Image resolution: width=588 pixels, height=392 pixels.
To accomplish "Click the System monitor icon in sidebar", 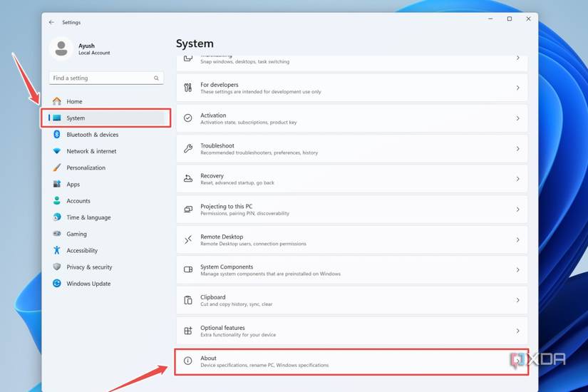I will coord(57,118).
